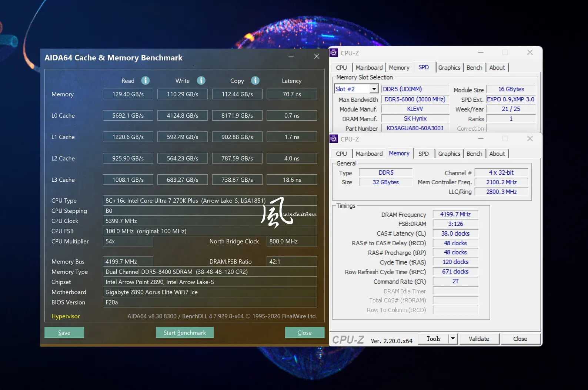Switch to CPU tab in lower CPU-Z window
The image size is (588, 390).
pyautogui.click(x=341, y=154)
